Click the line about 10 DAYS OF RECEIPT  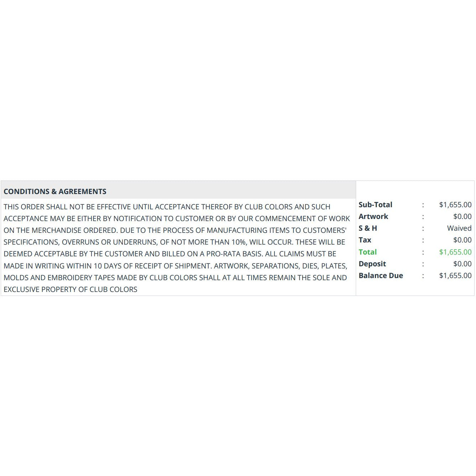coord(175,266)
